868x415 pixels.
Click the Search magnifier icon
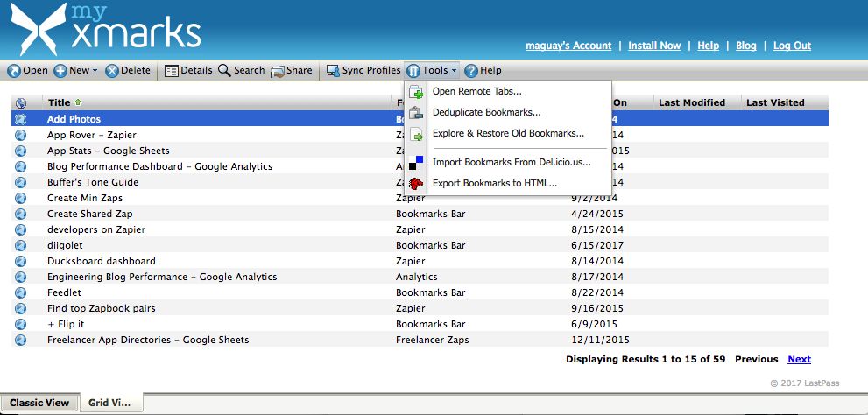224,71
